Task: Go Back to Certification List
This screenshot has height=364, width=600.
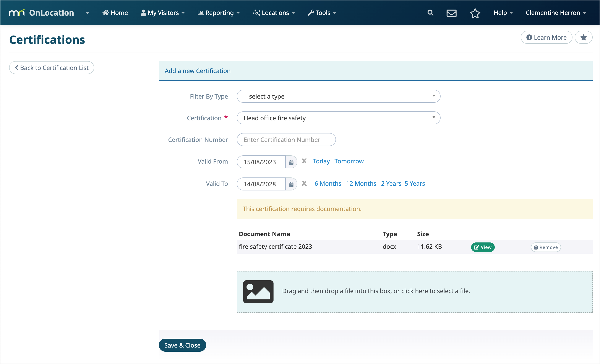Action: pyautogui.click(x=52, y=68)
